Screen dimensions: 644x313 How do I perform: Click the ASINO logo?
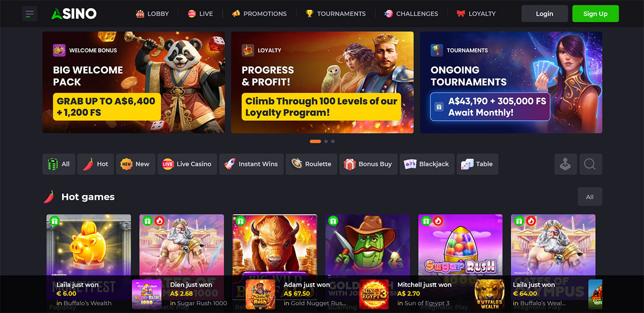click(74, 14)
